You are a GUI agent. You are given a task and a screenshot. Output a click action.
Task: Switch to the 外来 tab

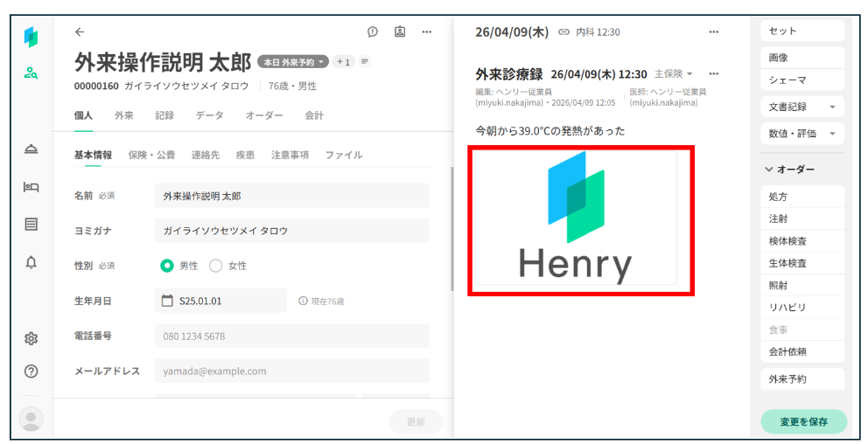(x=124, y=115)
